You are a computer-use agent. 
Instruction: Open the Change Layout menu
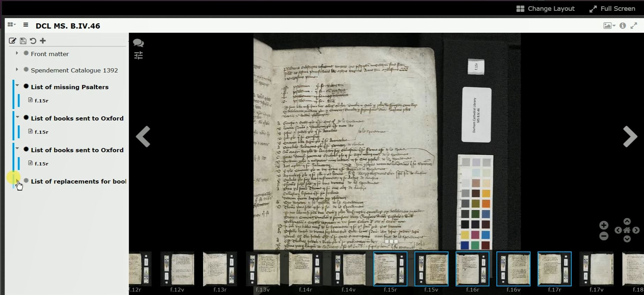pyautogui.click(x=545, y=9)
